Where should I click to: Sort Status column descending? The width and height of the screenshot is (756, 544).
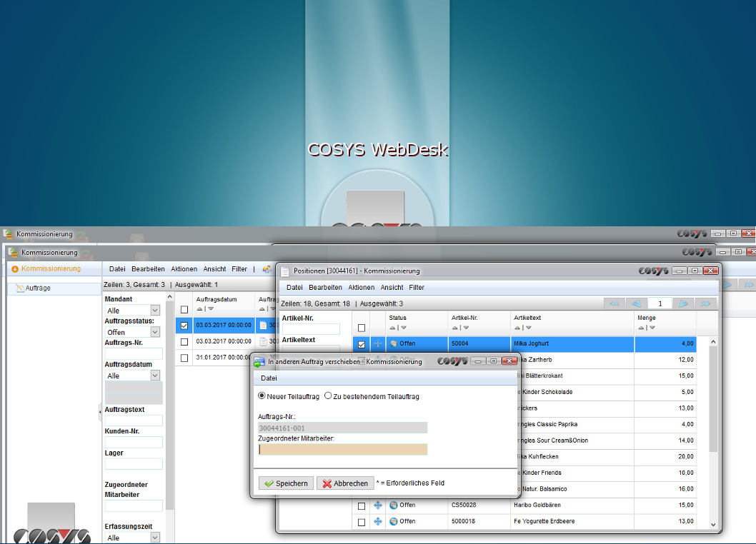(404, 328)
